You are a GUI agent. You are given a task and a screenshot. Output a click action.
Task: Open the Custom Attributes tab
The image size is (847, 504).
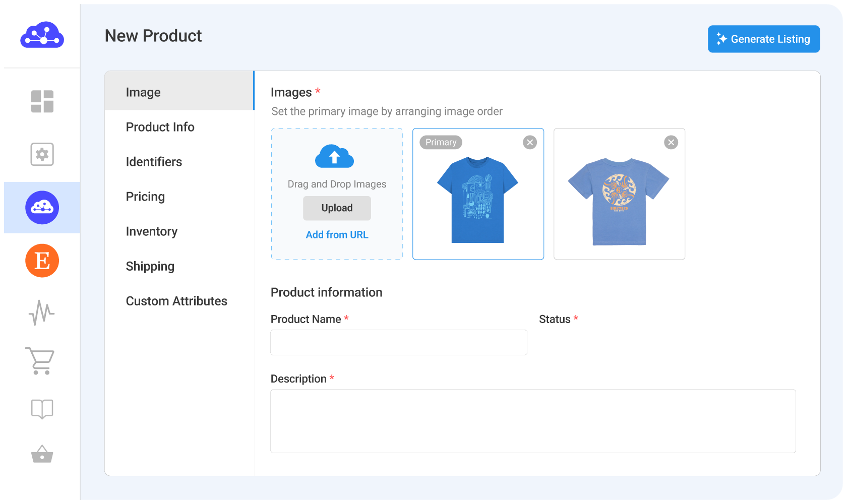(x=176, y=301)
